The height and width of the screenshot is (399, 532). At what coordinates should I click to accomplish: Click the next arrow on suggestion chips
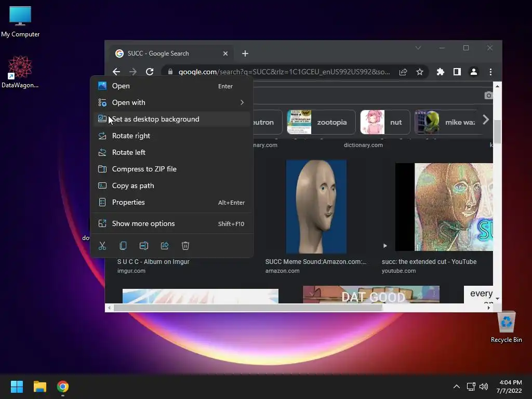click(486, 119)
